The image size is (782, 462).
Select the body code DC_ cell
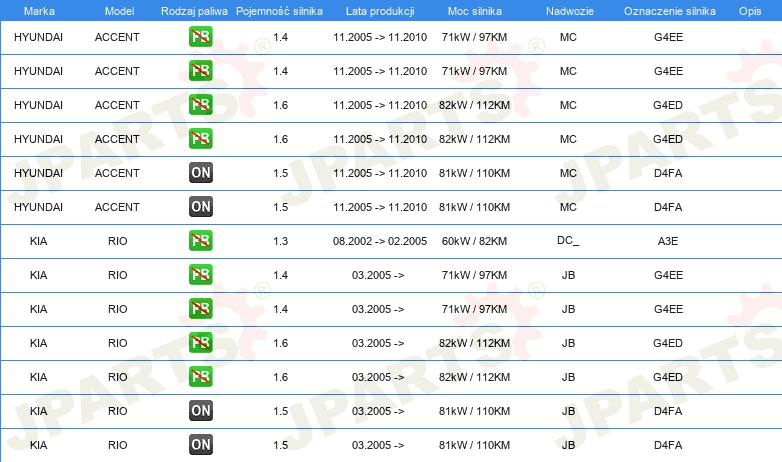[568, 241]
